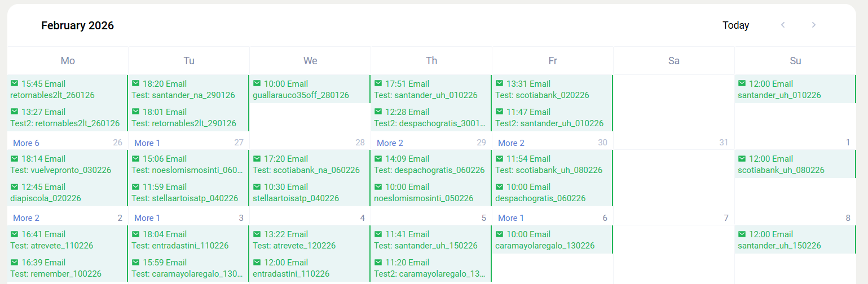Click envelope icon for 13:22 atrevete_120226 test

pos(257,234)
